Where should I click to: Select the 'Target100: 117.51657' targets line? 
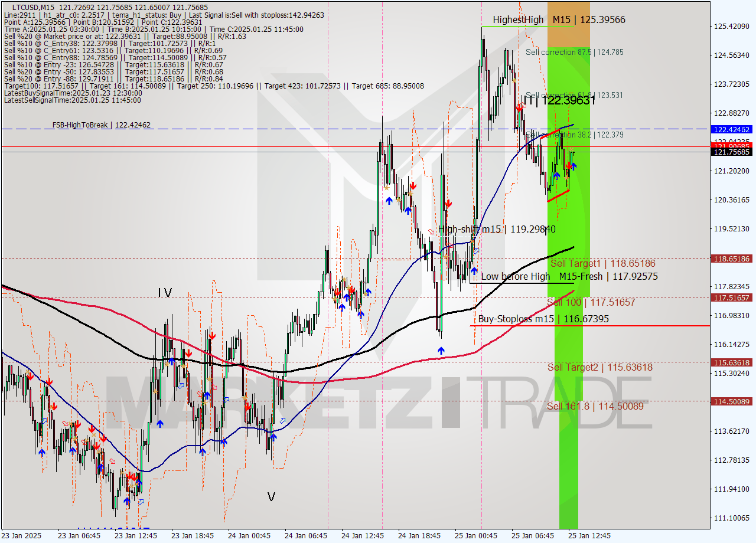[x=214, y=86]
